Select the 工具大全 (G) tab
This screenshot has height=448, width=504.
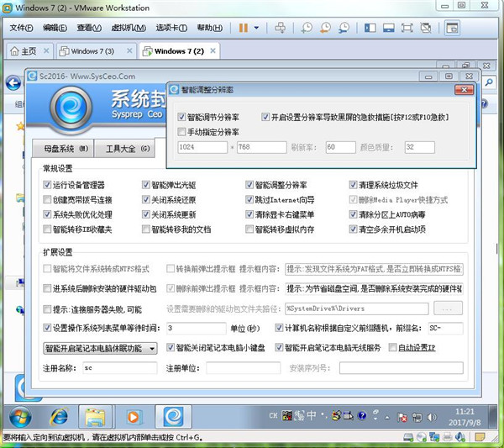tap(125, 149)
